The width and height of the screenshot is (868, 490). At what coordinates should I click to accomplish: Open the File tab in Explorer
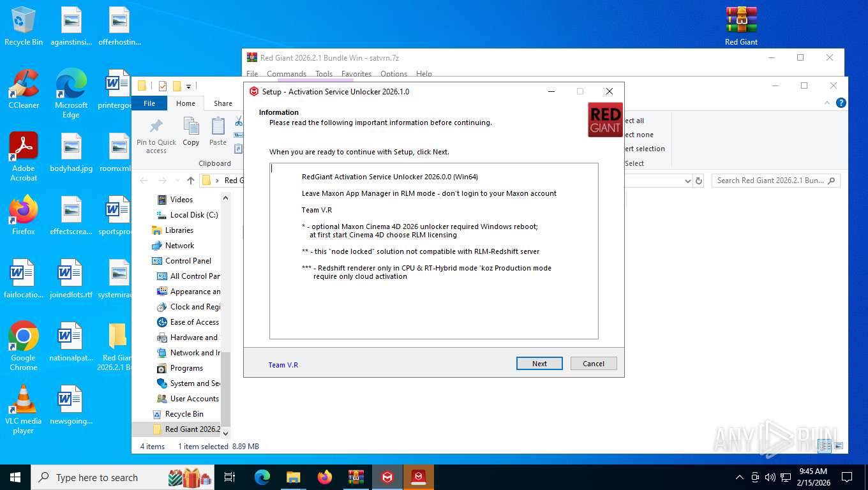pyautogui.click(x=149, y=103)
